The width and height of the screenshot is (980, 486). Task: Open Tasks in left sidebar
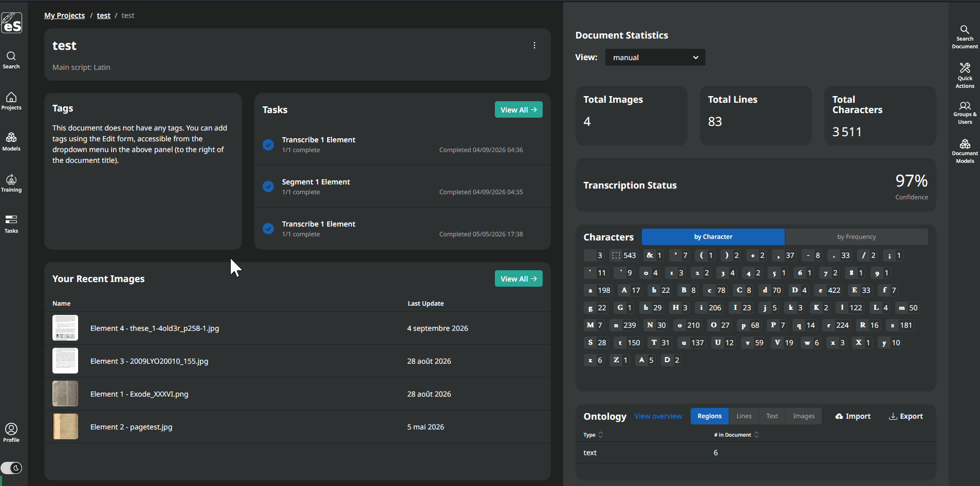point(11,224)
